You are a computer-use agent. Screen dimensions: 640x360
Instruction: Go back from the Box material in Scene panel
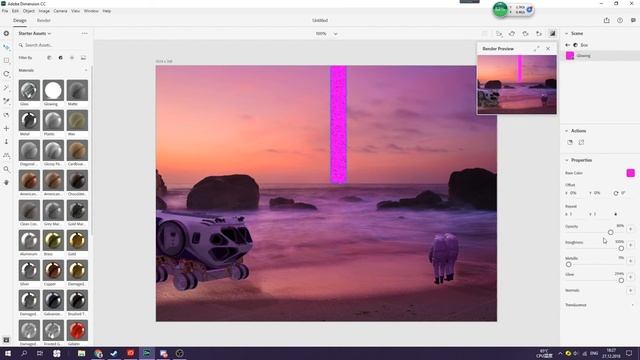[x=568, y=45]
